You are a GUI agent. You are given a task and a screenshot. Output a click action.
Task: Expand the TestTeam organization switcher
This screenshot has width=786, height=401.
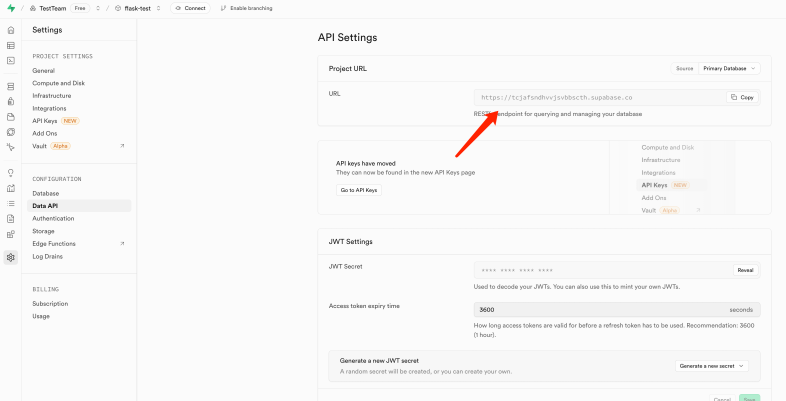98,8
